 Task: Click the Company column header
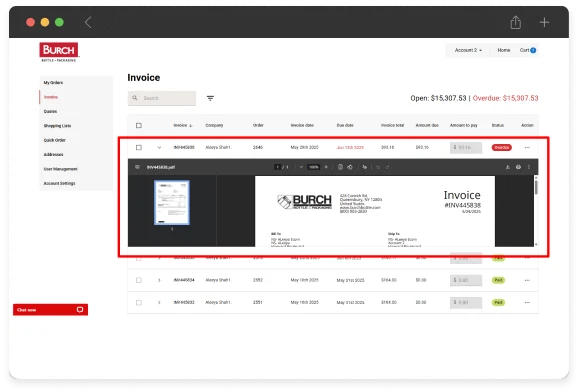coord(214,126)
